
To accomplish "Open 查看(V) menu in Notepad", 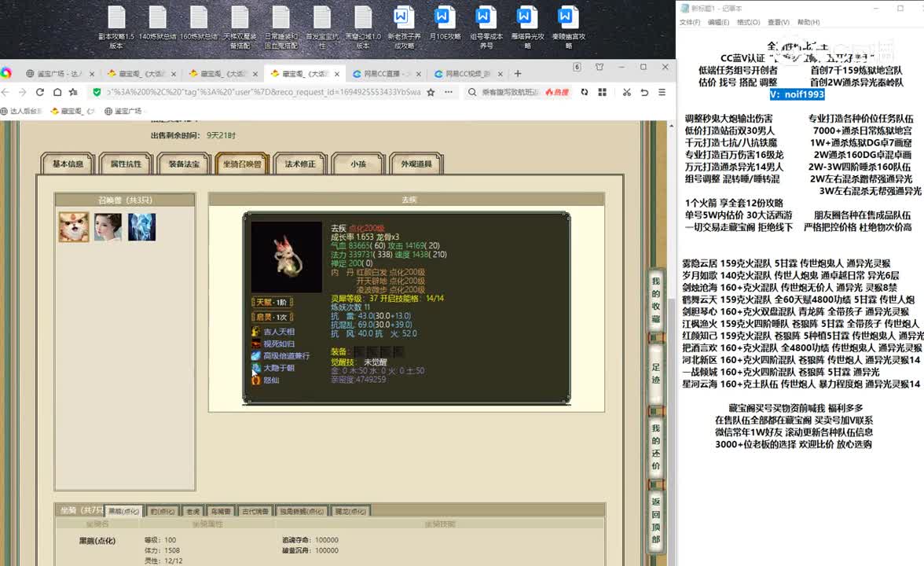I will coord(778,22).
